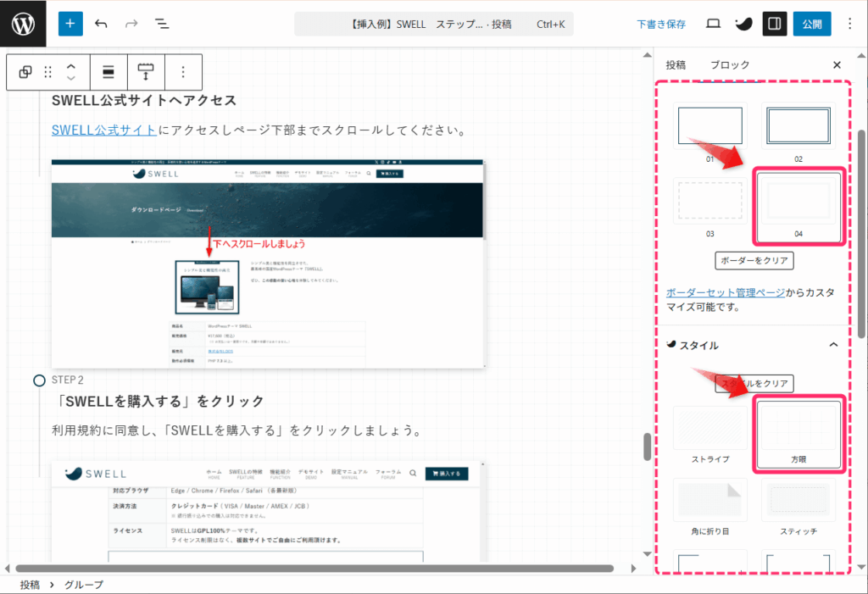Viewport: 868px width, 594px height.
Task: Select border style 01
Action: tap(709, 126)
